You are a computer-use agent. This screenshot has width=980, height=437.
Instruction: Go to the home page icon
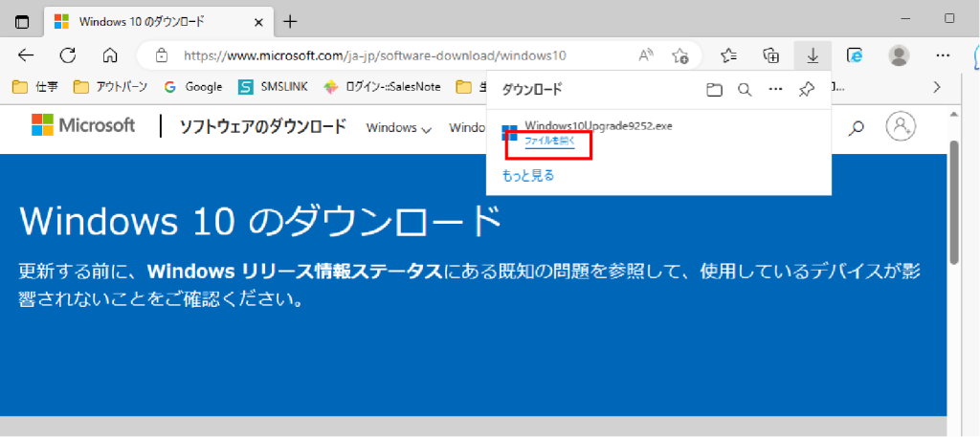pos(110,55)
